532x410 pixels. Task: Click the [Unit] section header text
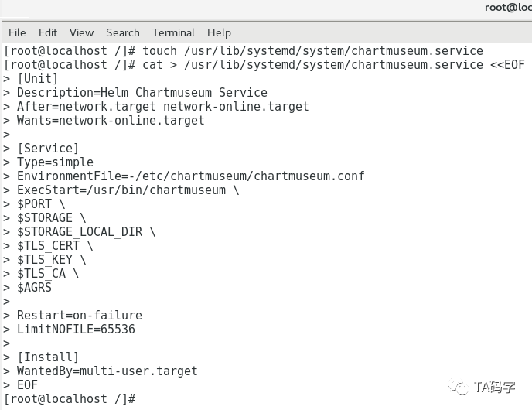pos(37,79)
